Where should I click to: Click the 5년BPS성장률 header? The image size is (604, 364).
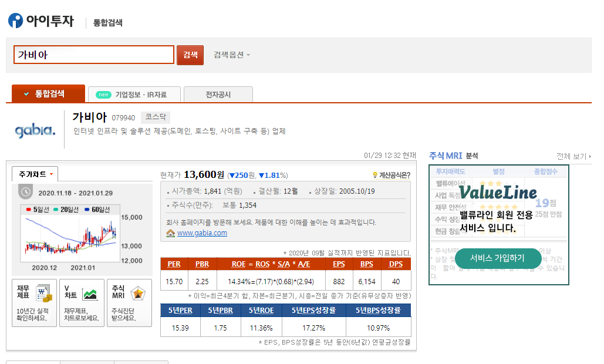tap(378, 311)
